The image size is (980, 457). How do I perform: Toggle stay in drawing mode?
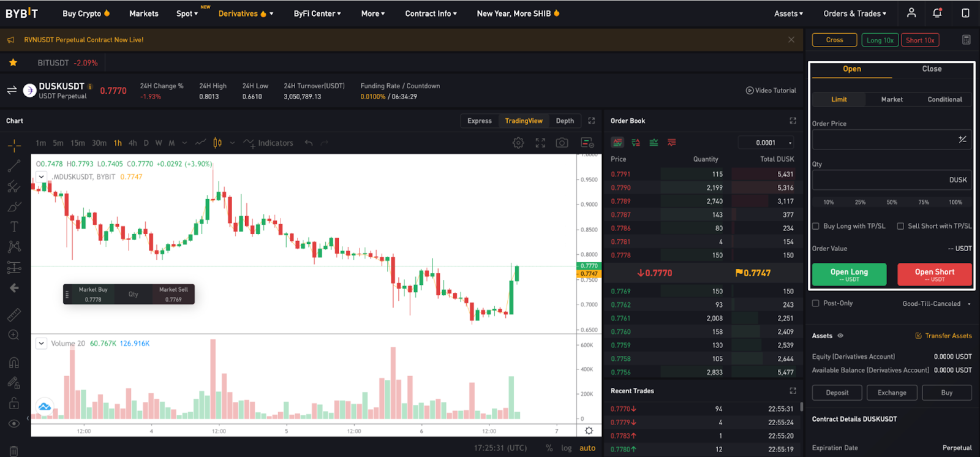coord(14,383)
